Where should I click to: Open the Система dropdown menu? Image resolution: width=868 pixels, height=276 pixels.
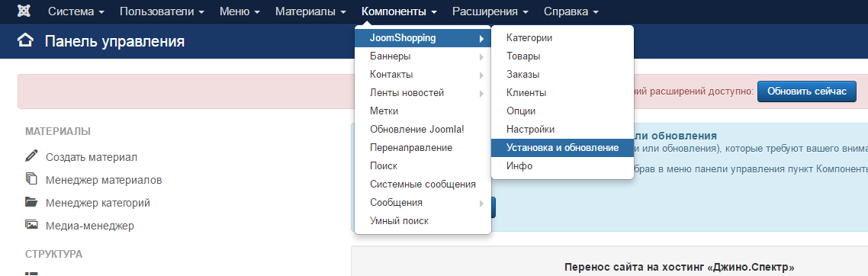tap(76, 11)
